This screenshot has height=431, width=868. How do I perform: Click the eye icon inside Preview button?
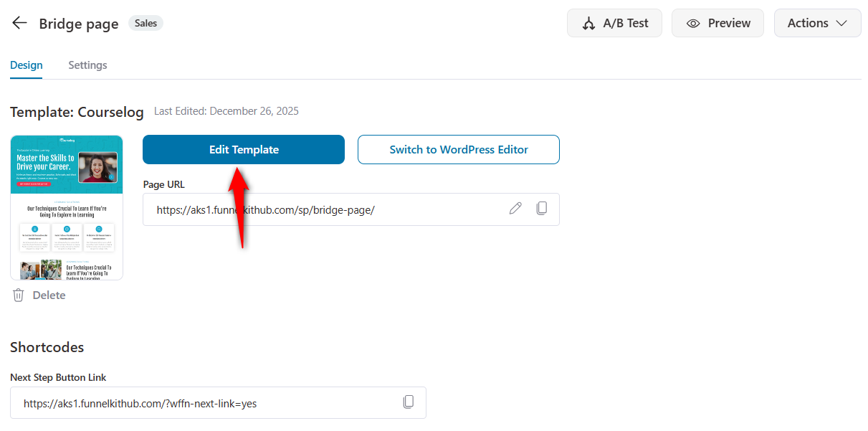tap(693, 22)
